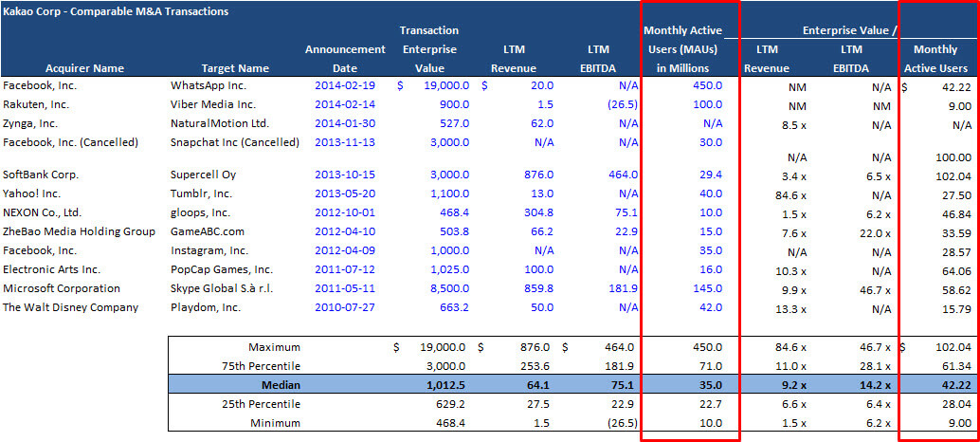Screen dimensions: 980x442
Task: Click the 'Maximum' row label
Action: click(274, 346)
